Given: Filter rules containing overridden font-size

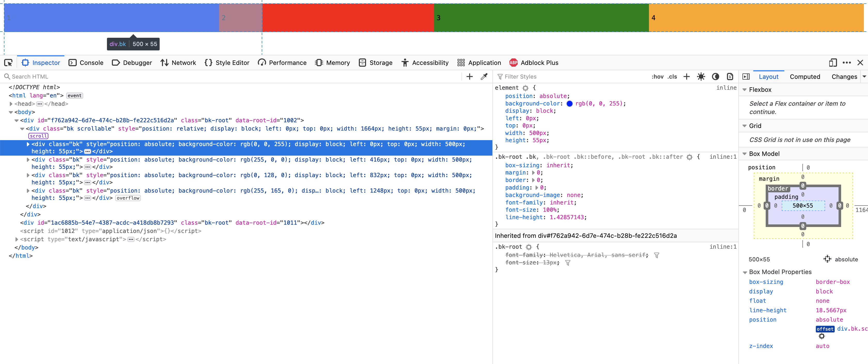Looking at the screenshot, I should point(568,263).
